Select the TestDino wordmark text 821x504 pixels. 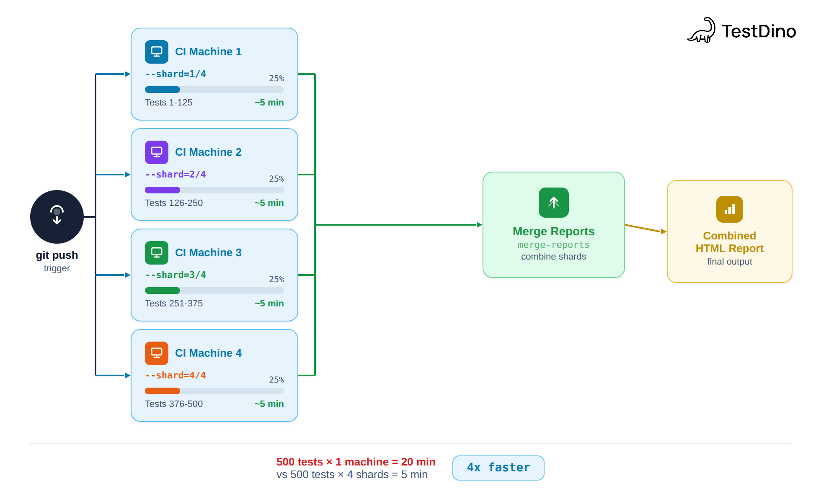tap(758, 31)
